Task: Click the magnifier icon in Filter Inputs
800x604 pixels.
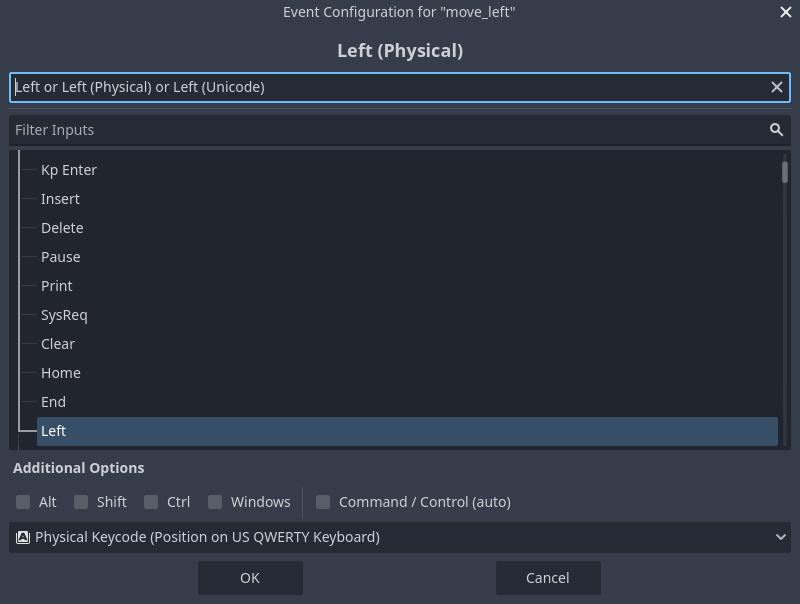Action: point(776,129)
